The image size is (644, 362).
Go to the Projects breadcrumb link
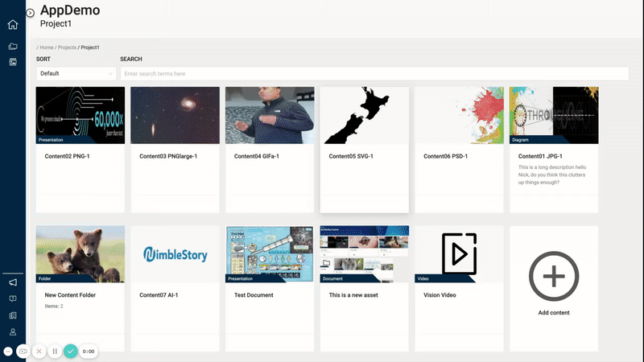[x=67, y=47]
